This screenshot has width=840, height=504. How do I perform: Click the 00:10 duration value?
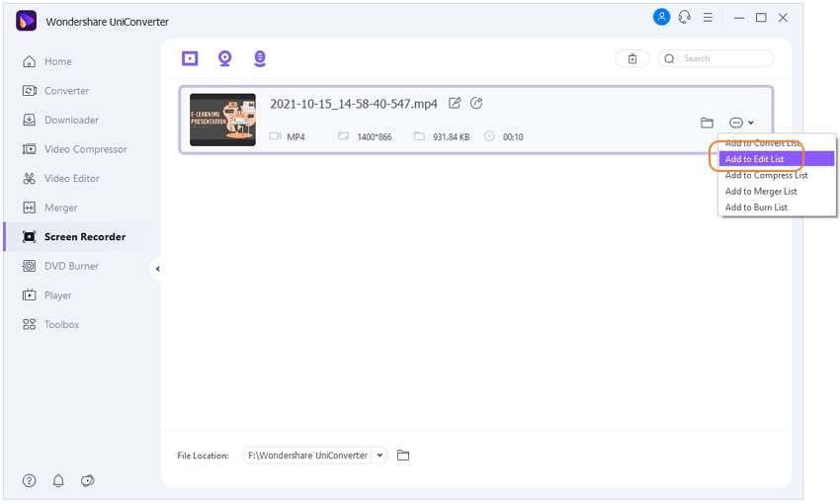(513, 137)
